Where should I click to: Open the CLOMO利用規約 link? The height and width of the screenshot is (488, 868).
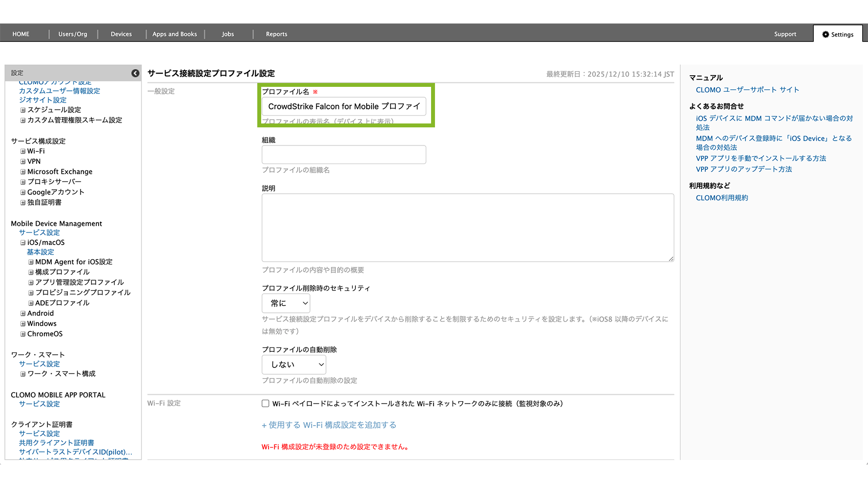[722, 198]
